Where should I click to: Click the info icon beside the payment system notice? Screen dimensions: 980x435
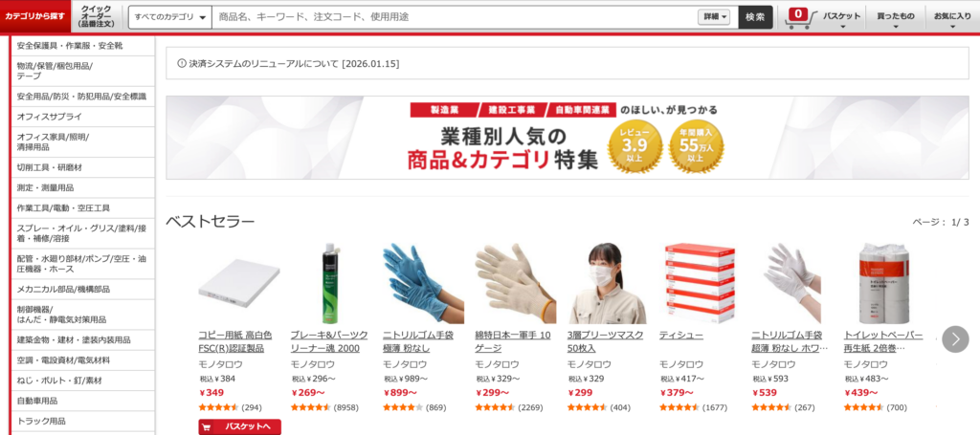(182, 63)
